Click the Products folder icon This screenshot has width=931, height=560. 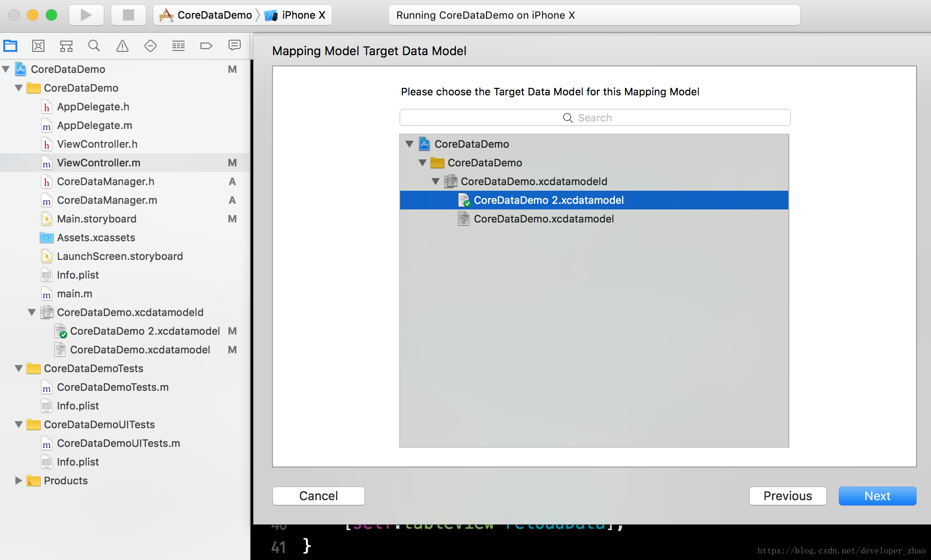34,481
